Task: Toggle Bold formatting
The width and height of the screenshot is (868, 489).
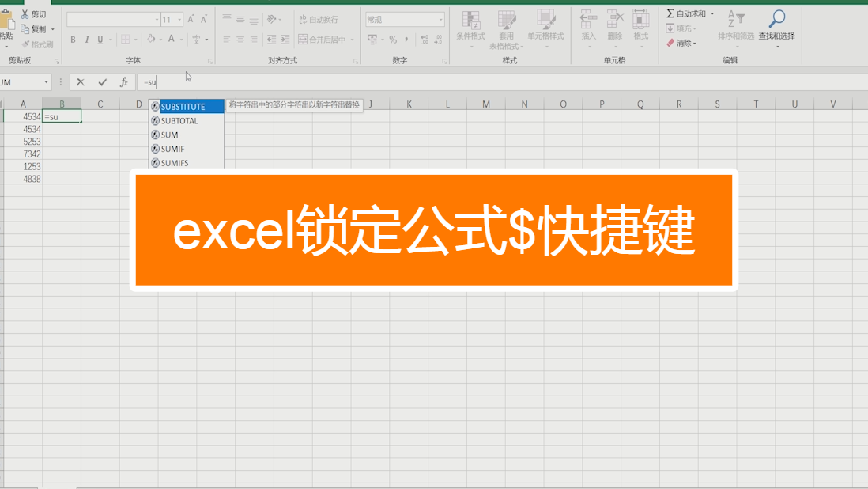Action: coord(73,40)
